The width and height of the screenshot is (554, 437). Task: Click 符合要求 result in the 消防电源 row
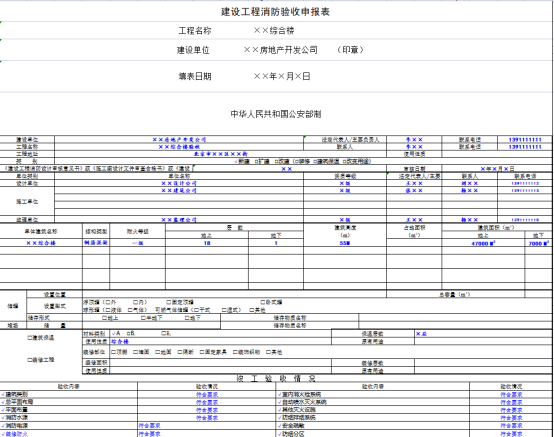[x=149, y=426]
